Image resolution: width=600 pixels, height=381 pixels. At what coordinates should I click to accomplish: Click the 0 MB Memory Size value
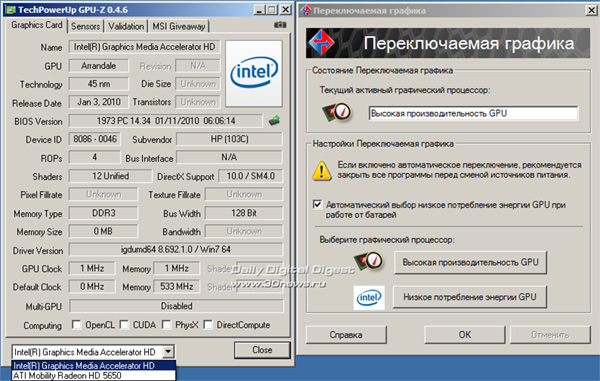[103, 231]
